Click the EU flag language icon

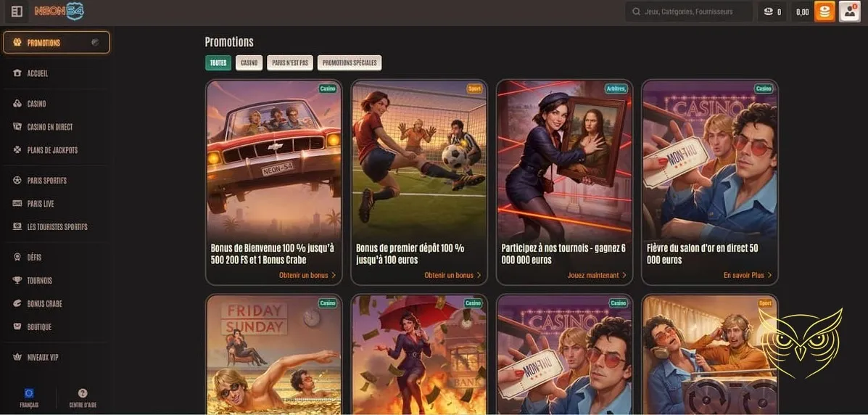pos(29,393)
